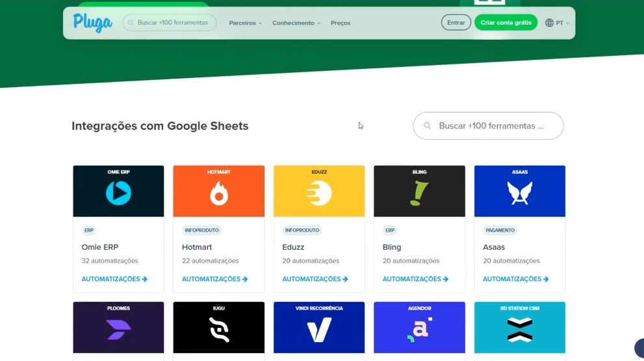This screenshot has height=361, width=644.
Task: Click the Asaas winged logo icon
Action: [519, 193]
